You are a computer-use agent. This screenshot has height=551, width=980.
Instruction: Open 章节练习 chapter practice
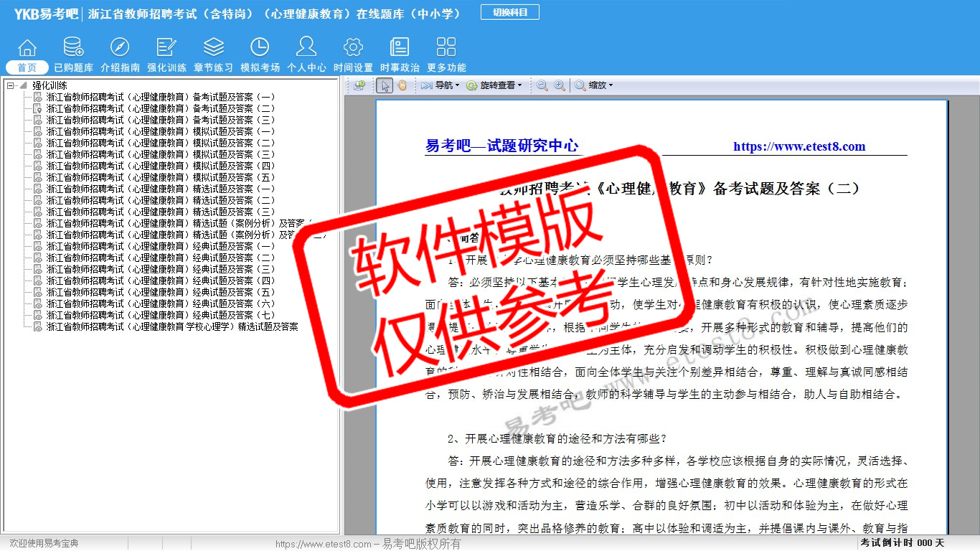coord(213,55)
